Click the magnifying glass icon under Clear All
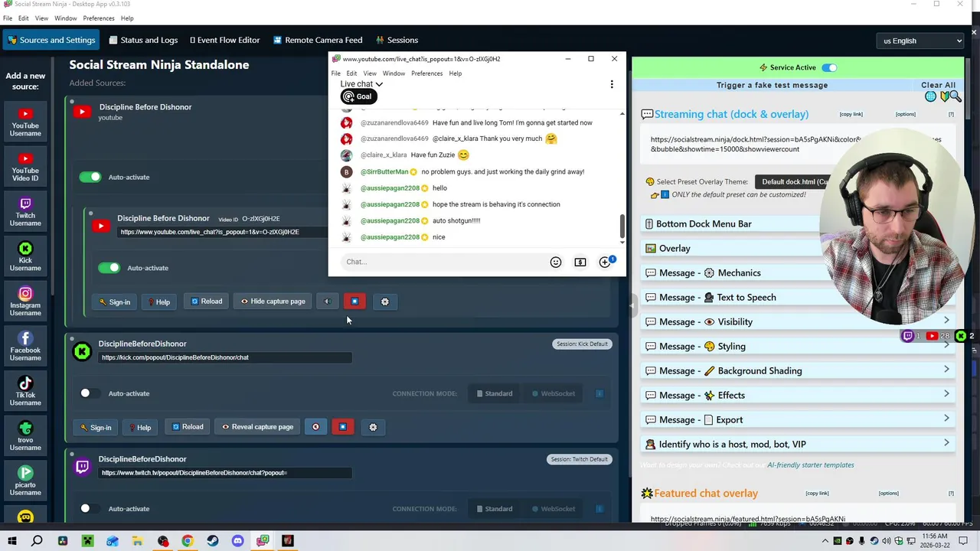 (954, 96)
